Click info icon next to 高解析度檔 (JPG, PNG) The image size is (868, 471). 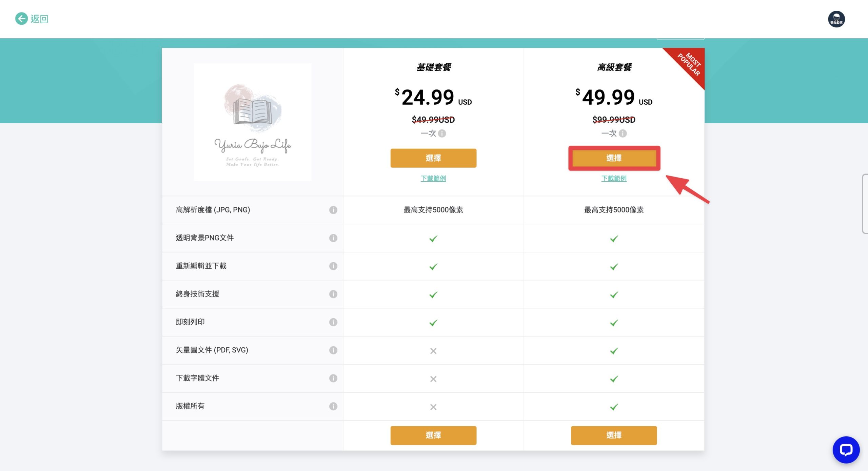click(333, 210)
